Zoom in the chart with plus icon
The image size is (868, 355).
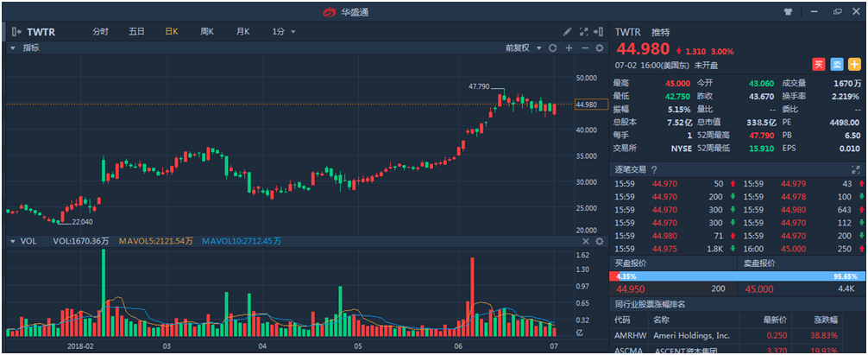(x=569, y=48)
